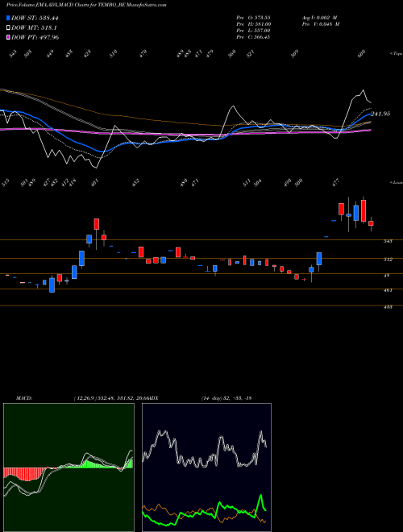Click the 477 value in the lows row
This screenshot has width=403, height=532.
click(336, 183)
